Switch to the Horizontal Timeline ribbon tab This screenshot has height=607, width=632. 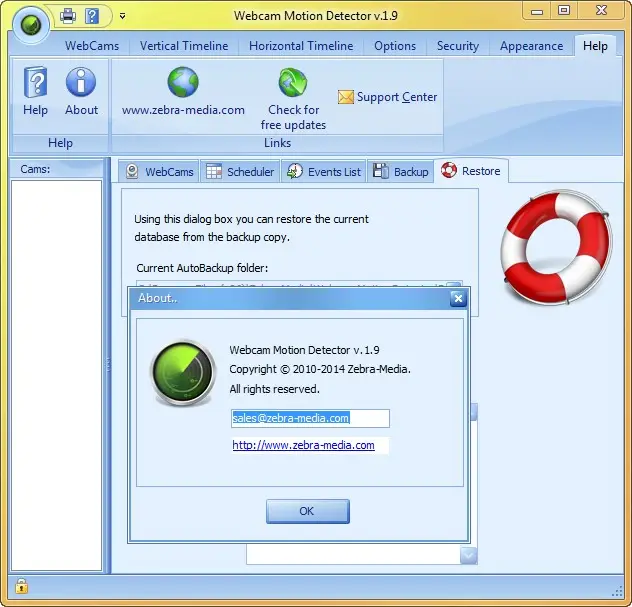point(301,46)
